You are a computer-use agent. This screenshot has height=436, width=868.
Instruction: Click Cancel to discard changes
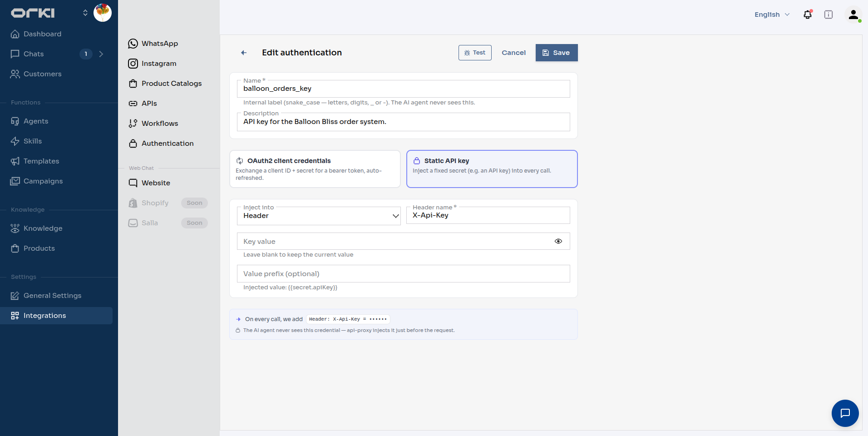[513, 53]
